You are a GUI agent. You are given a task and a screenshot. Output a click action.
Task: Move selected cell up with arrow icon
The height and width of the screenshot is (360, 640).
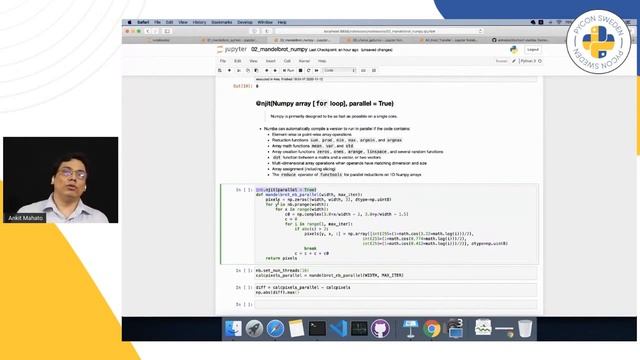tap(267, 71)
